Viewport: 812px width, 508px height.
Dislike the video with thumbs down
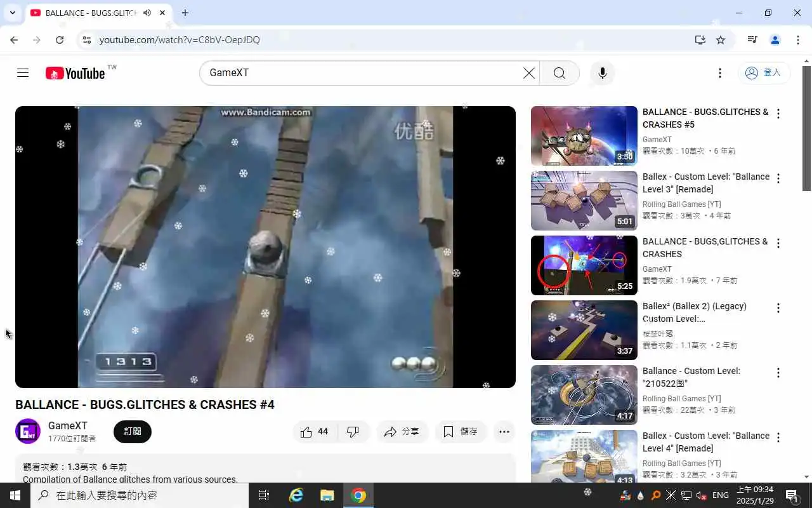pyautogui.click(x=353, y=432)
